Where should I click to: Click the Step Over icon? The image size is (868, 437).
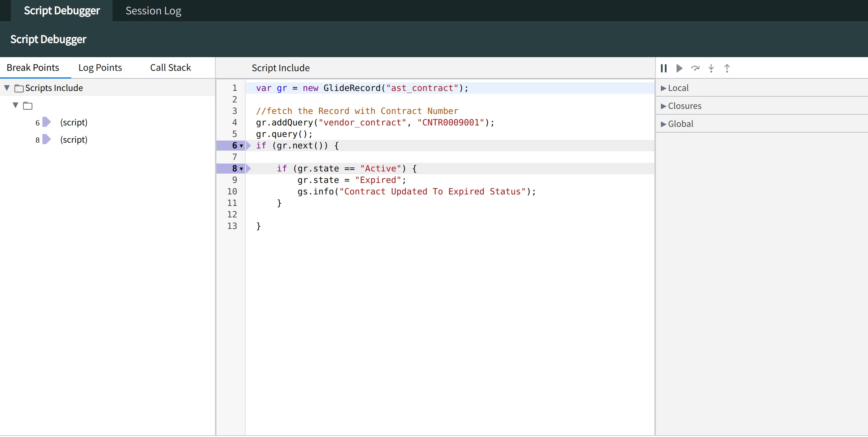[x=695, y=68]
